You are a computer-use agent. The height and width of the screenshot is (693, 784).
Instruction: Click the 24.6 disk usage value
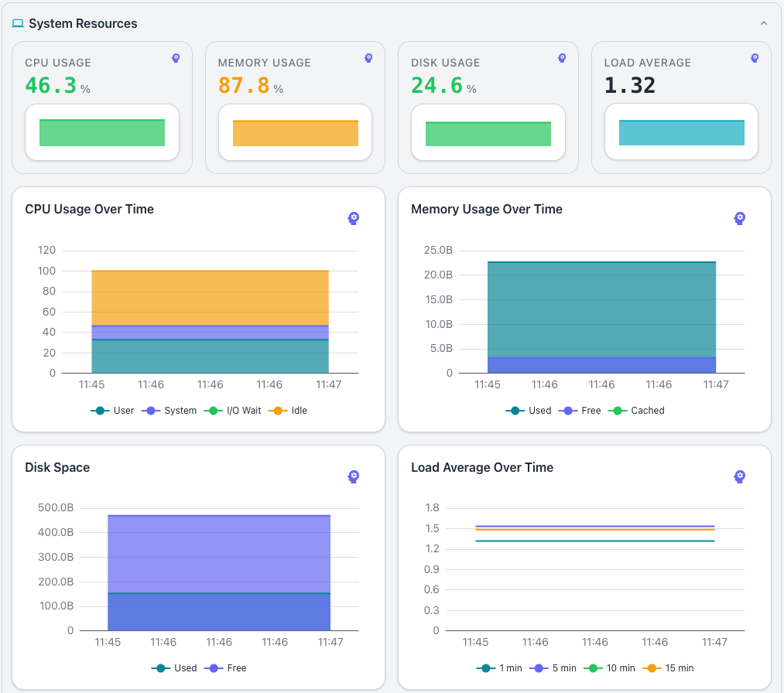437,85
